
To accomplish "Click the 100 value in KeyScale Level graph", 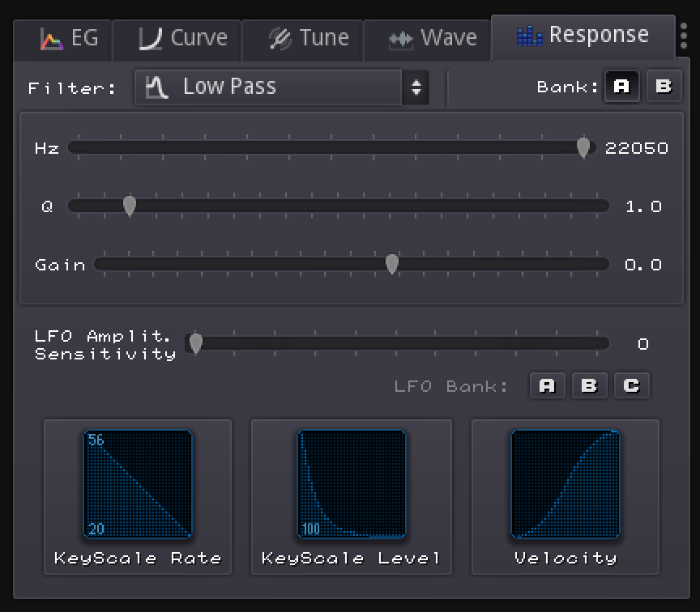I will [x=311, y=529].
